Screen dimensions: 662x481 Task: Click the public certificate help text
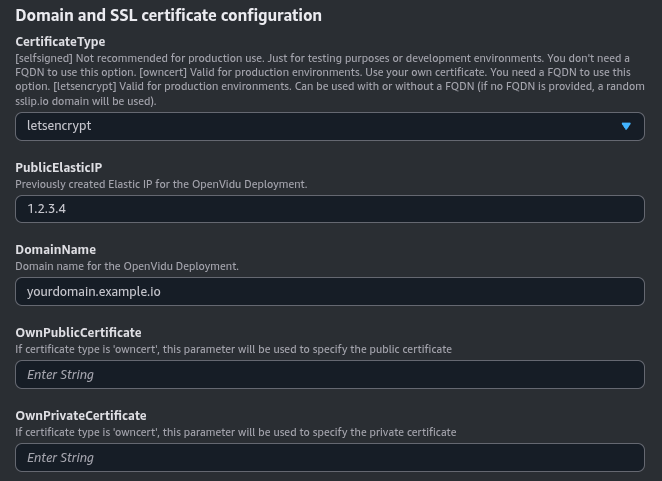(x=233, y=350)
